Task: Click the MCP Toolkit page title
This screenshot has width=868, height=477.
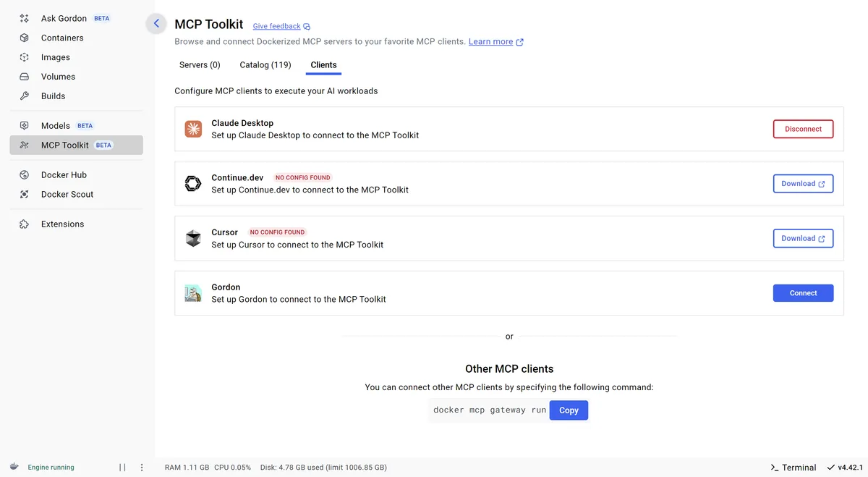Action: coord(209,25)
